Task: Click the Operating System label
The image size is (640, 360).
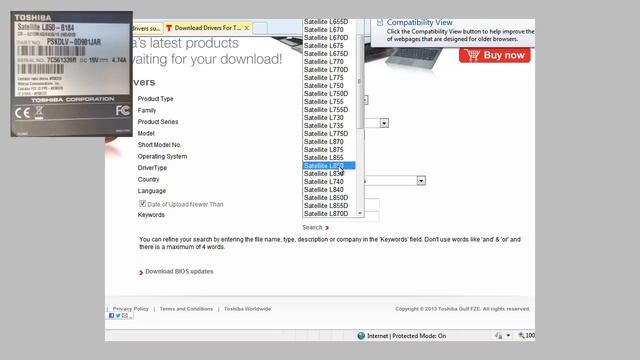Action: (x=162, y=156)
